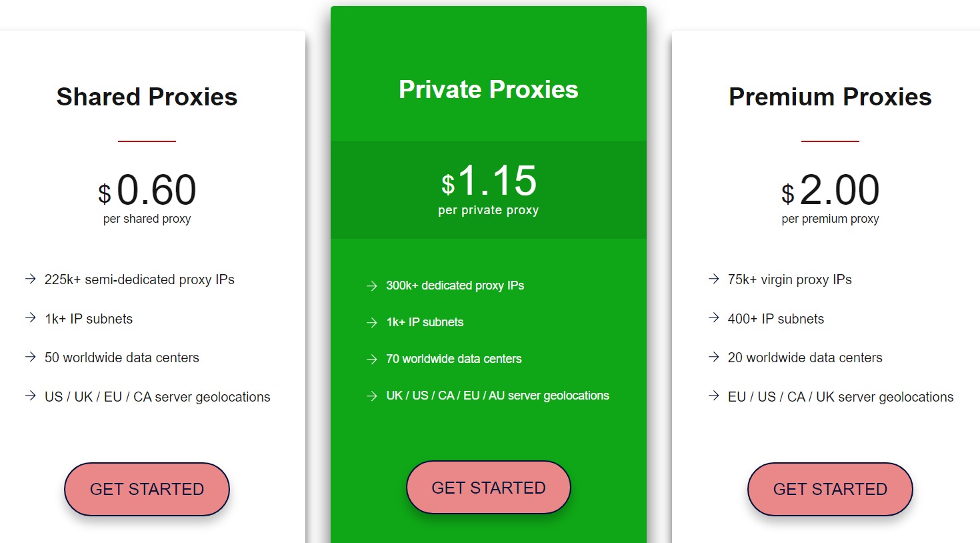Click arrow icon next to 400+ IP subnets
Viewport: 980px width, 543px height.
(x=713, y=318)
